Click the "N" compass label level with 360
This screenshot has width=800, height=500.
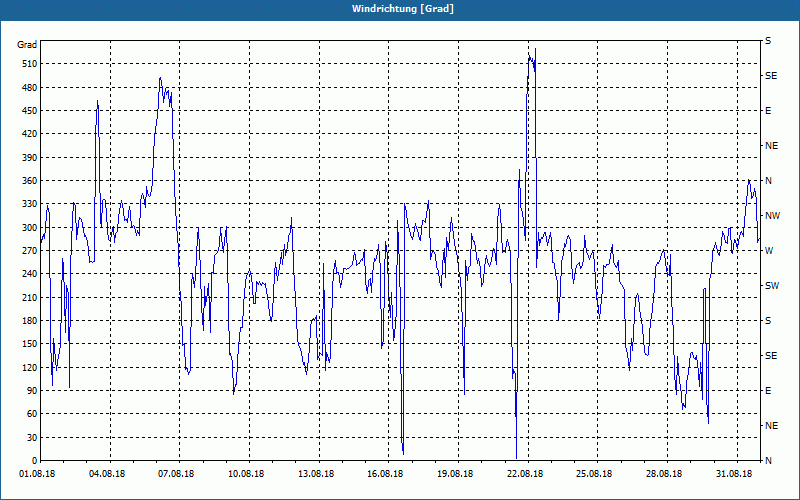click(768, 181)
